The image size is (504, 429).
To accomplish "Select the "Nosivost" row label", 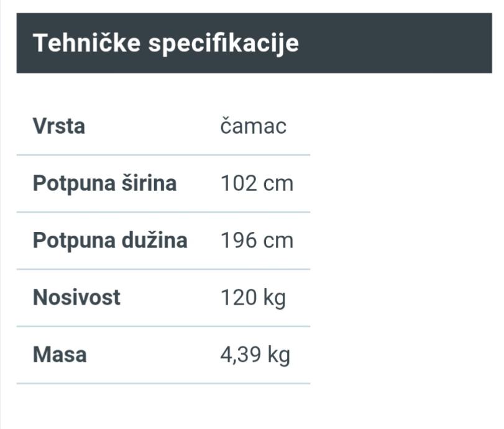I will (76, 297).
